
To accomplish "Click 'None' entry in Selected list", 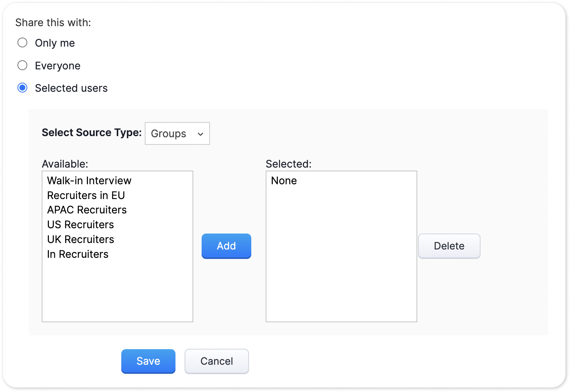I will click(284, 180).
